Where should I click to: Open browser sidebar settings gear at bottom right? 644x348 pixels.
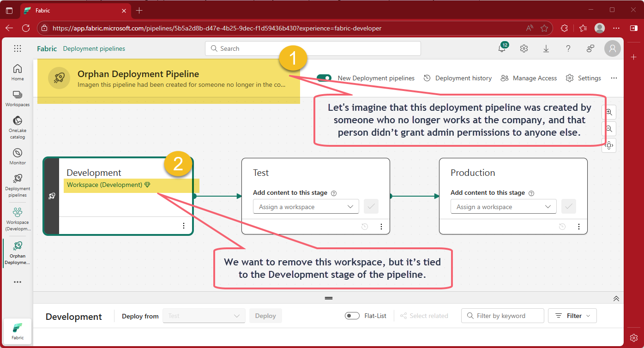point(634,337)
